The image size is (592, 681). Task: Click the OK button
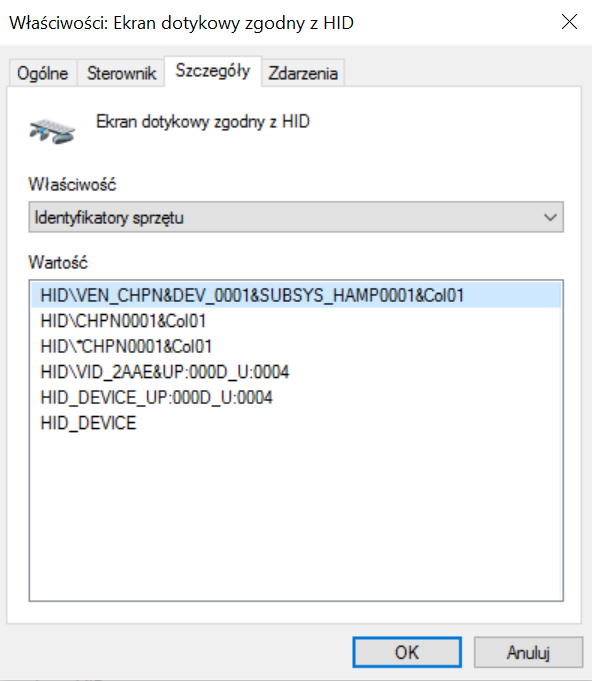coord(407,652)
